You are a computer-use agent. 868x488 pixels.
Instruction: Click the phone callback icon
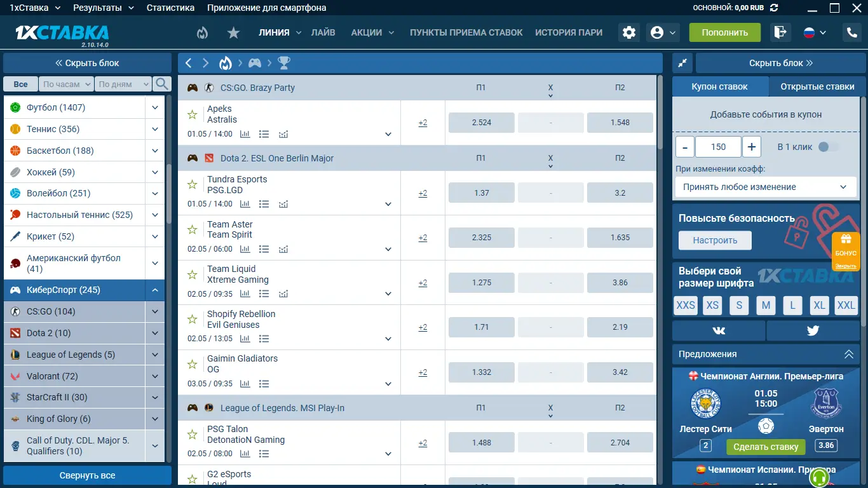click(851, 32)
